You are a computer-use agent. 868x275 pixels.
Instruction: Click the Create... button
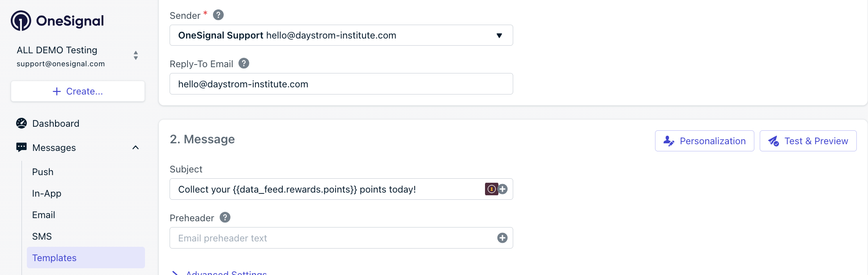[x=78, y=91]
